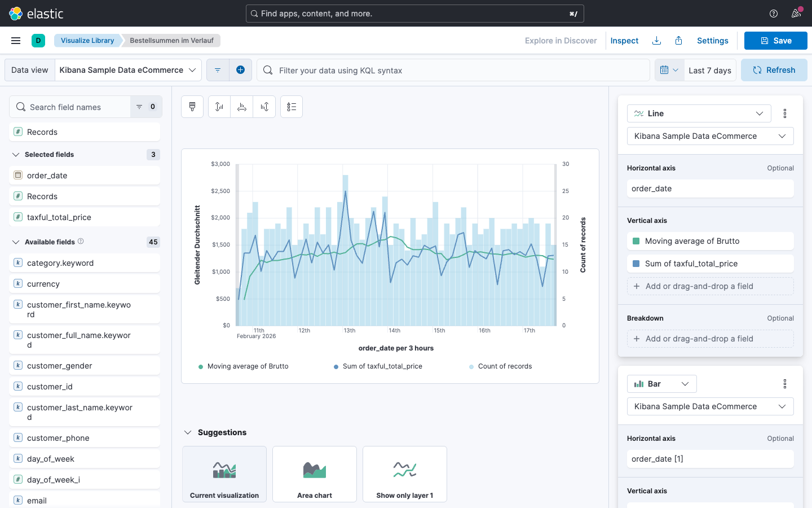Click the share icon in top bar
812x508 pixels.
679,41
